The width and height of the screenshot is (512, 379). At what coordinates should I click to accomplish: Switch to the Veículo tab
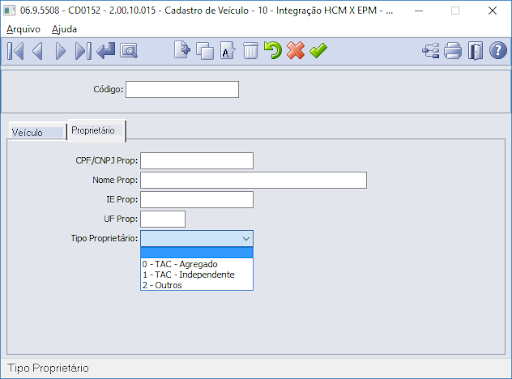point(37,132)
